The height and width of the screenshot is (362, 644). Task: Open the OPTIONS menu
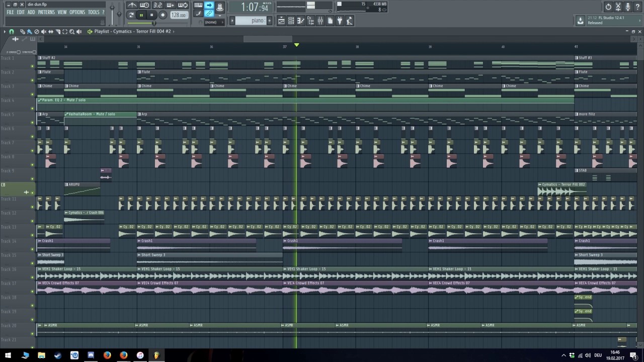[77, 12]
